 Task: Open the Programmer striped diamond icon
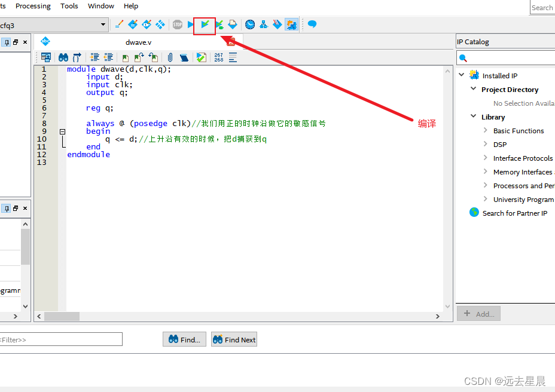[x=277, y=24]
